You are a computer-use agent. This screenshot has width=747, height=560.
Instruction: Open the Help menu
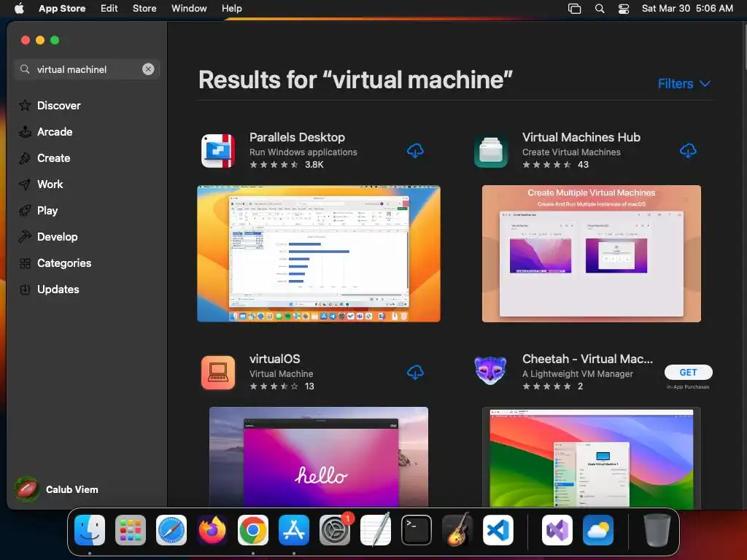(x=231, y=9)
